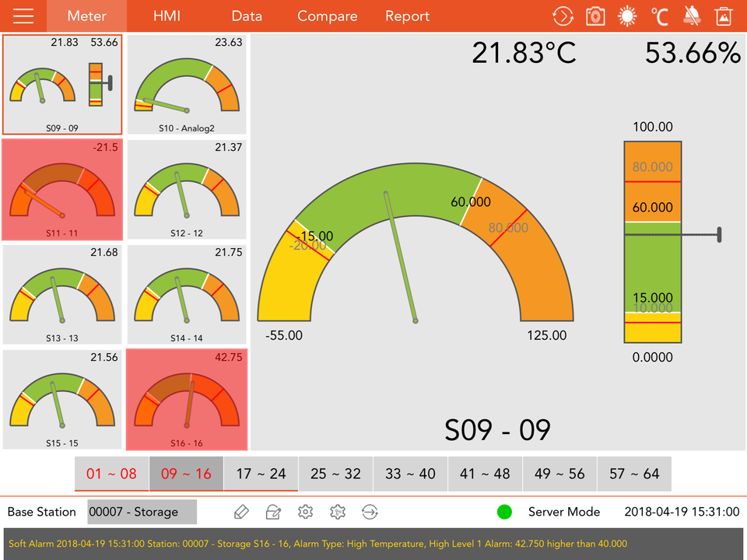Open settings with the plain gear icon
The width and height of the screenshot is (747, 560).
tap(306, 512)
